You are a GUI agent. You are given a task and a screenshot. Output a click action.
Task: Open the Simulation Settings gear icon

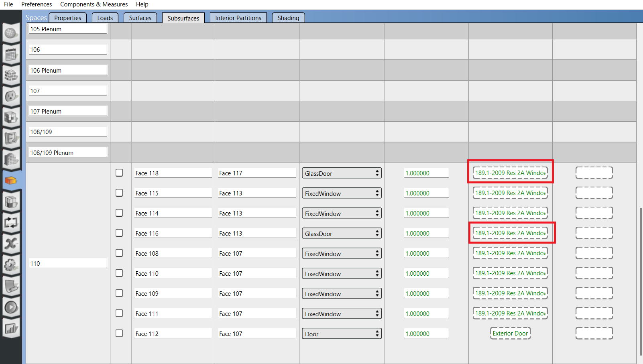click(x=11, y=264)
